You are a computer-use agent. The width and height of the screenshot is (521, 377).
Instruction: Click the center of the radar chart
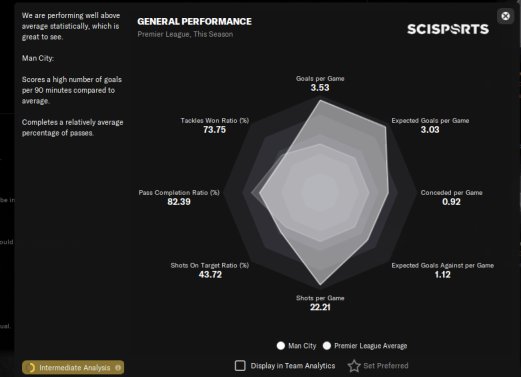click(320, 193)
